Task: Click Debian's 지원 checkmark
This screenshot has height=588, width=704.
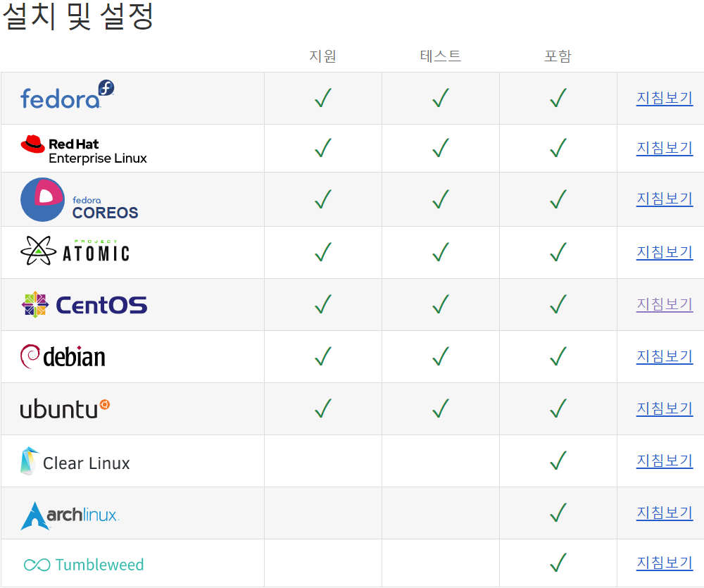Action: (323, 356)
